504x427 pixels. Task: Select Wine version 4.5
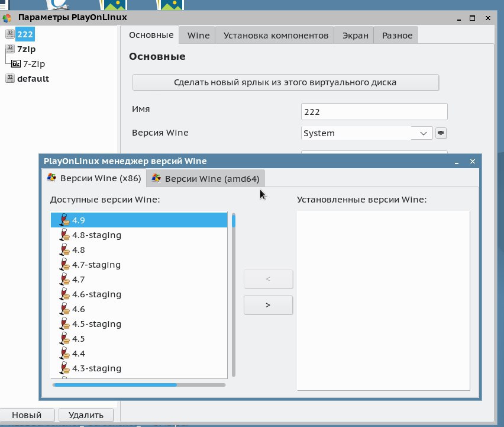139,339
